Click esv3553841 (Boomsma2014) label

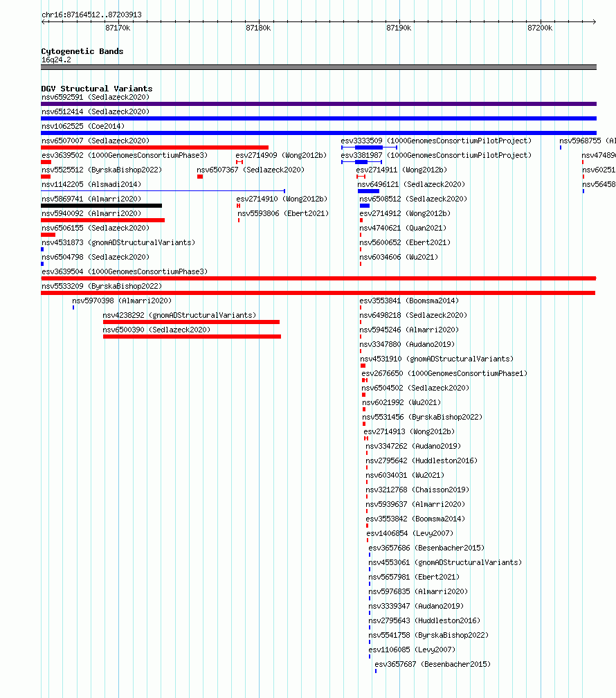pyautogui.click(x=409, y=301)
